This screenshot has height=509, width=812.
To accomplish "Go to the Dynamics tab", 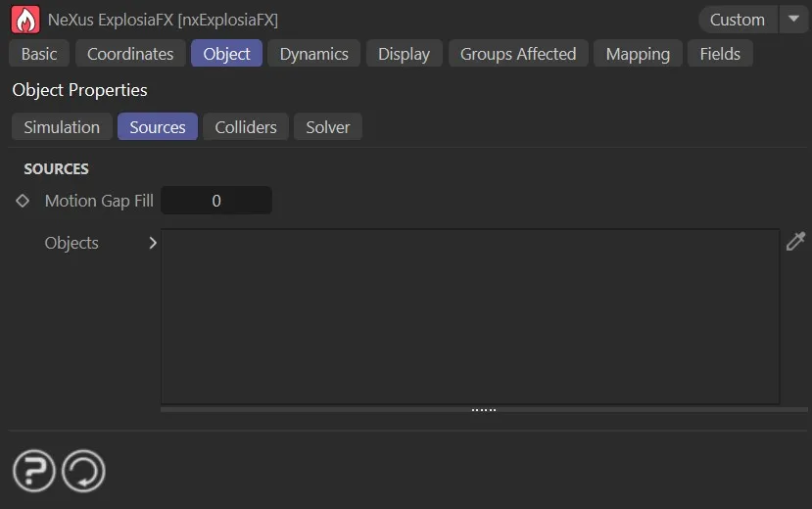I will pyautogui.click(x=313, y=54).
